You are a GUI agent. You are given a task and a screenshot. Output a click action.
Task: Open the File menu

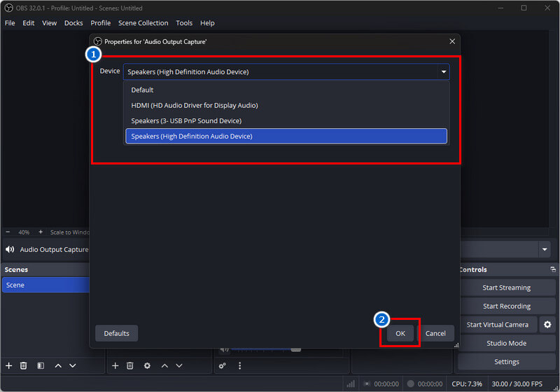point(10,23)
